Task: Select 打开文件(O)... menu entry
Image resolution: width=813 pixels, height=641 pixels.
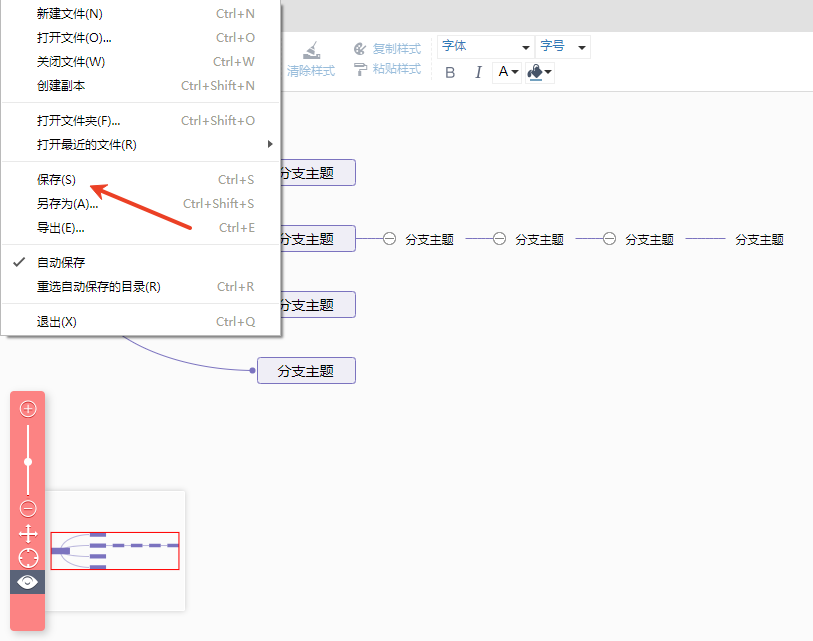Action: click(141, 38)
